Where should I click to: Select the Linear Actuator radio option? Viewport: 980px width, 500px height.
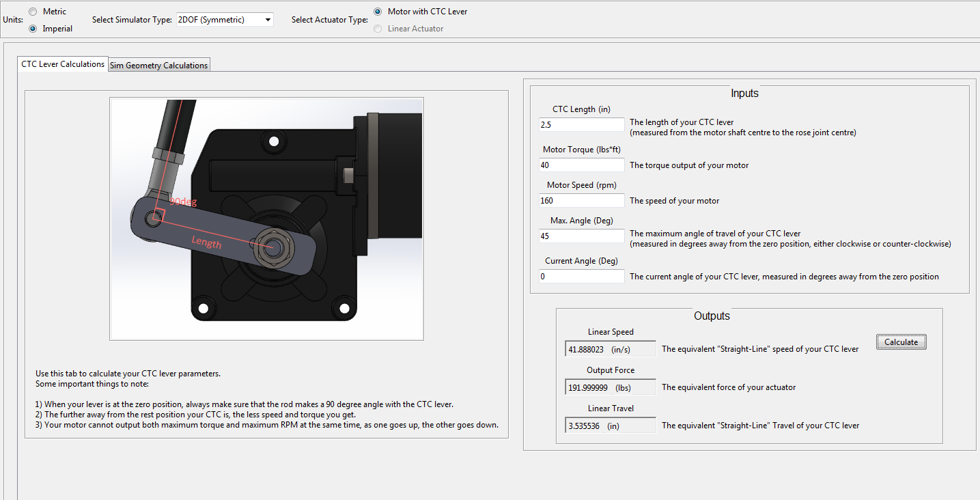tap(378, 29)
